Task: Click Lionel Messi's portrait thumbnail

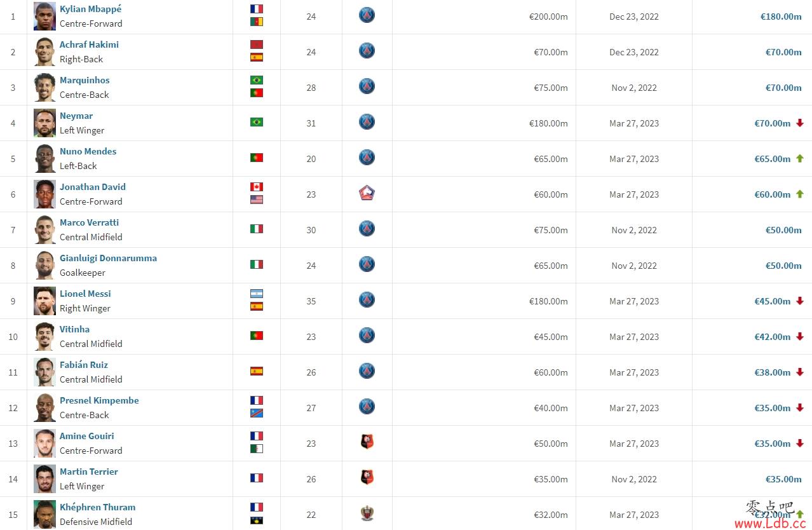Action: (44, 301)
